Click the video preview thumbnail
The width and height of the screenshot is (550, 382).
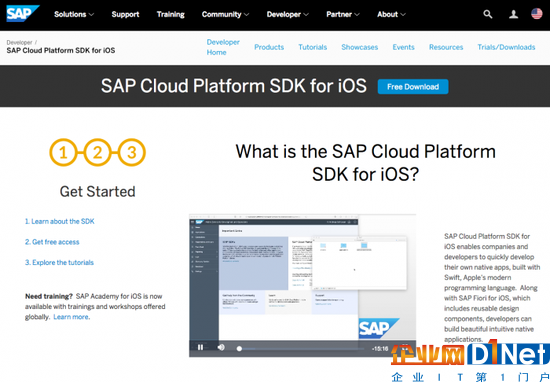tap(302, 285)
